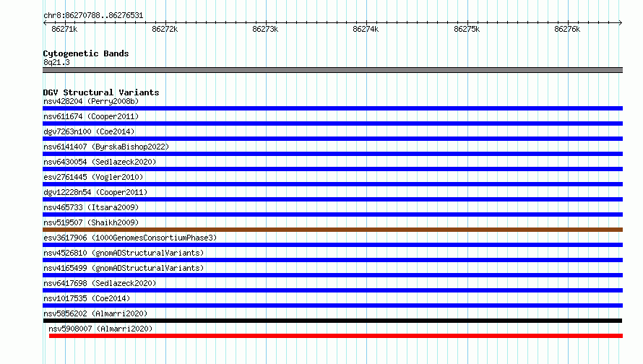Open esv3617906 (1000GenomesConsortiumPhase3) label
This screenshot has width=643, height=364.
click(130, 238)
